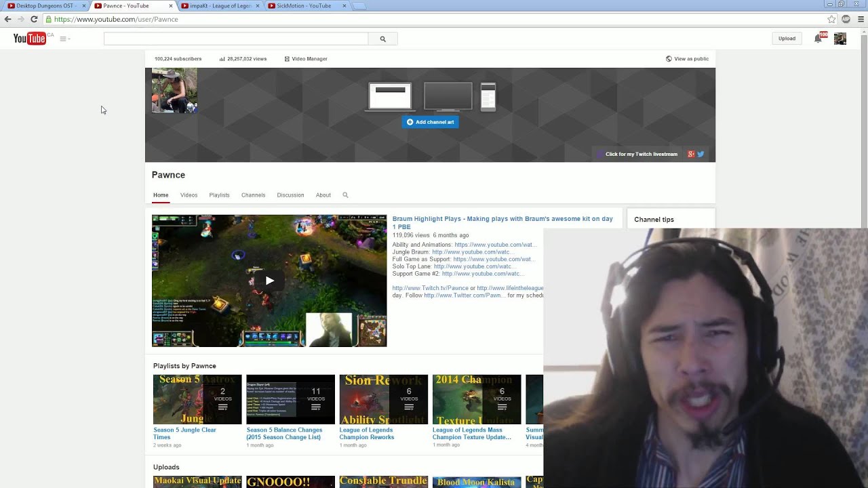
Task: Open Blood Moon Kalista upload thumbnail
Action: click(x=477, y=482)
